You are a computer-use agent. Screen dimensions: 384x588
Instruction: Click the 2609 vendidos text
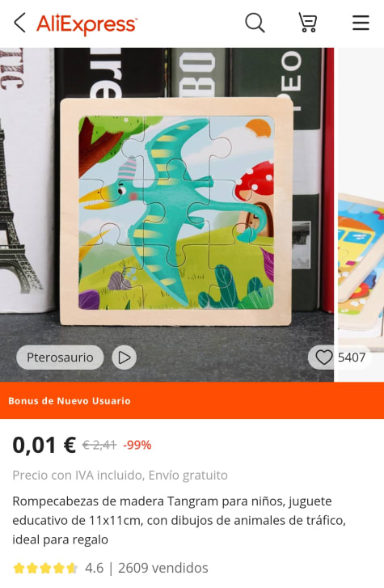163,568
